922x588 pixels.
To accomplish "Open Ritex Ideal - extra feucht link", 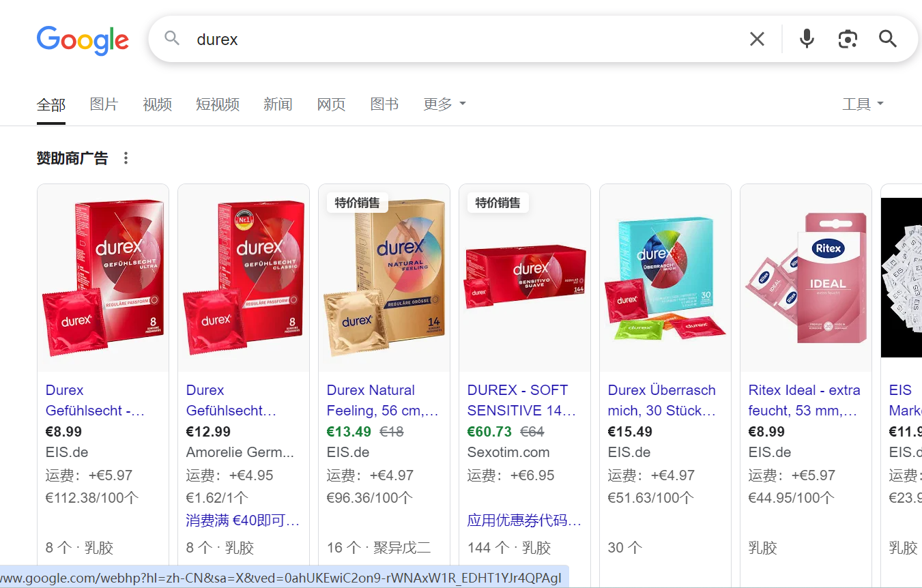I will pyautogui.click(x=804, y=400).
